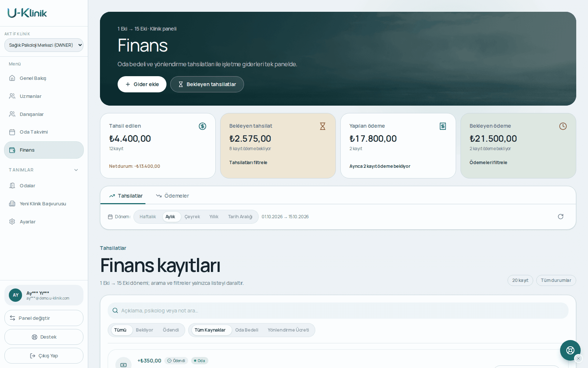The height and width of the screenshot is (368, 588).
Task: Switch to the Ödemeler tab
Action: [x=172, y=196]
